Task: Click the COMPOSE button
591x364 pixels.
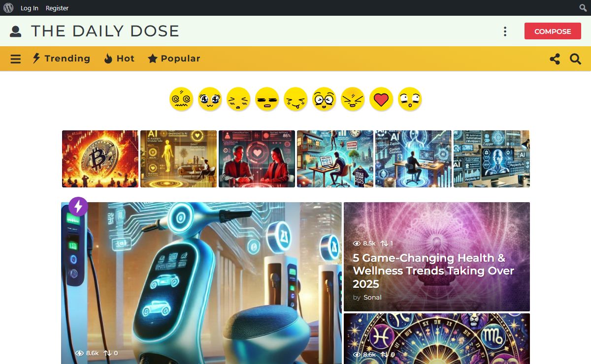Action: (x=553, y=31)
